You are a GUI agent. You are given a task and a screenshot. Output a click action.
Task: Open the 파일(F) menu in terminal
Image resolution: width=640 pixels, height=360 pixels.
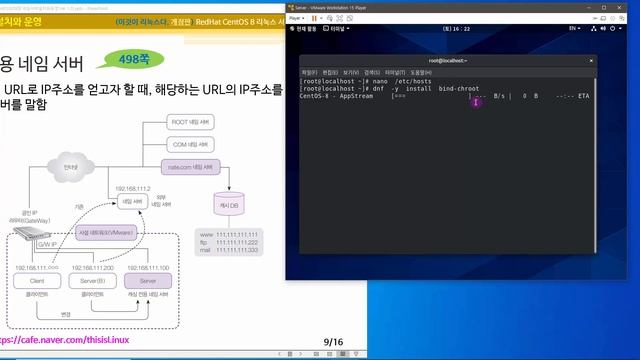(x=309, y=73)
